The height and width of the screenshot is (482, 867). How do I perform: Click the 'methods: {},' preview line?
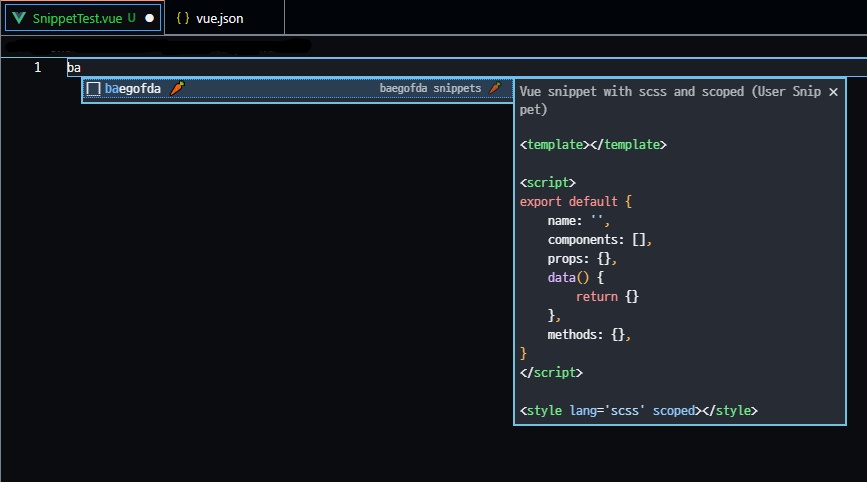click(x=589, y=334)
